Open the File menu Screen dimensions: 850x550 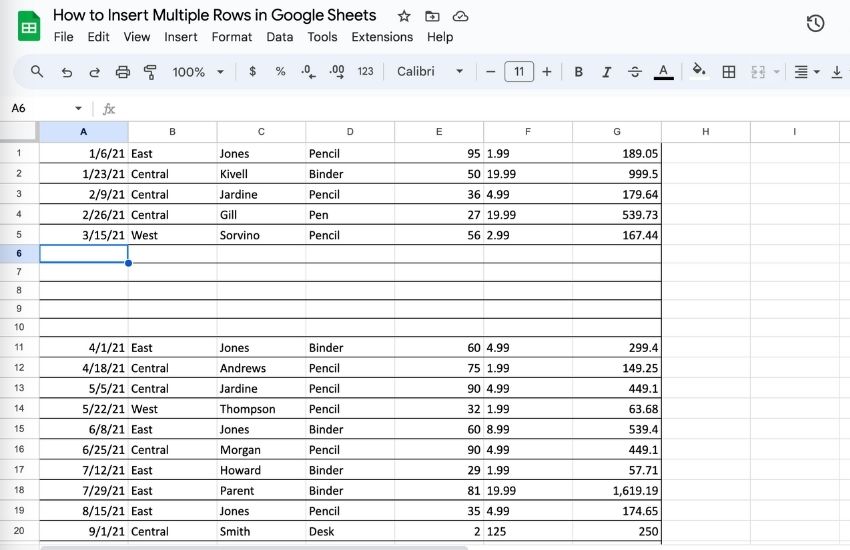tap(63, 37)
